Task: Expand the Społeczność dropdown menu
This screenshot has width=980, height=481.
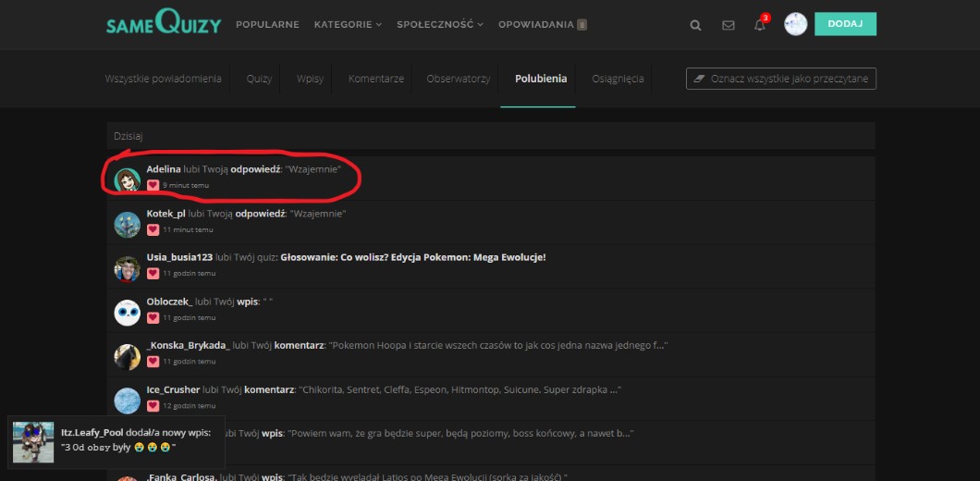Action: coord(440,25)
